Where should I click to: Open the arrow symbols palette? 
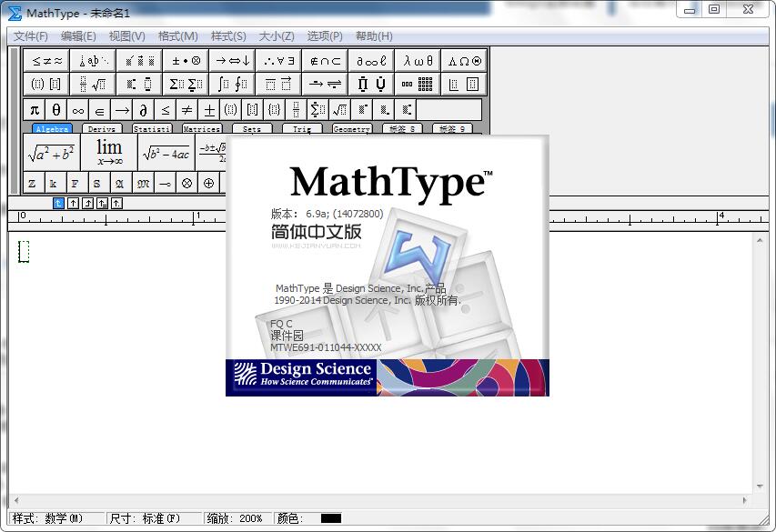point(233,61)
